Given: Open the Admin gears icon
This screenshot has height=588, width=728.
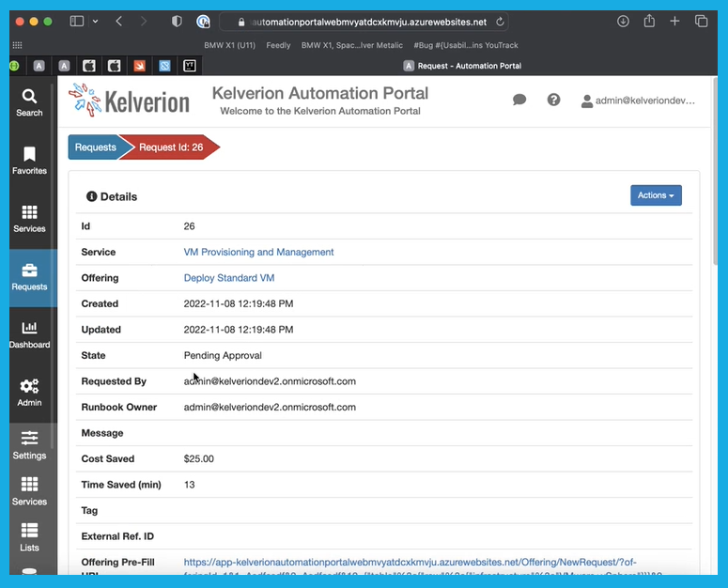Looking at the screenshot, I should pyautogui.click(x=29, y=393).
